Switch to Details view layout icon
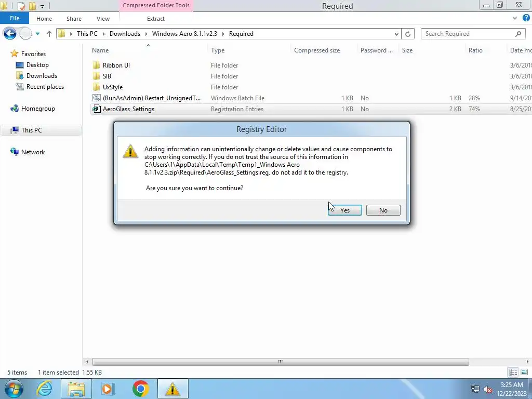The width and height of the screenshot is (532, 399). pos(513,372)
